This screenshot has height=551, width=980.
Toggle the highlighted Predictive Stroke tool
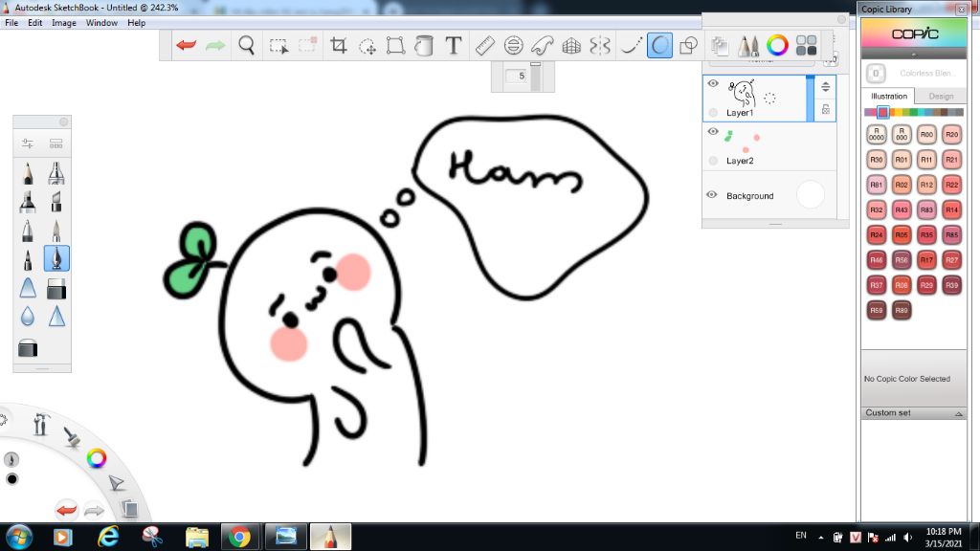tap(659, 45)
